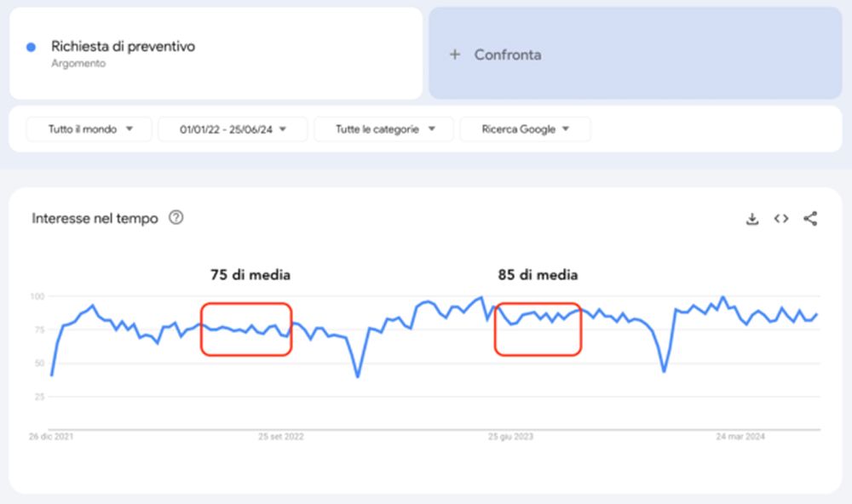Open the 01/01/22 - 25/06/24 date range dropdown
Viewport: 852px width, 504px height.
pos(232,129)
